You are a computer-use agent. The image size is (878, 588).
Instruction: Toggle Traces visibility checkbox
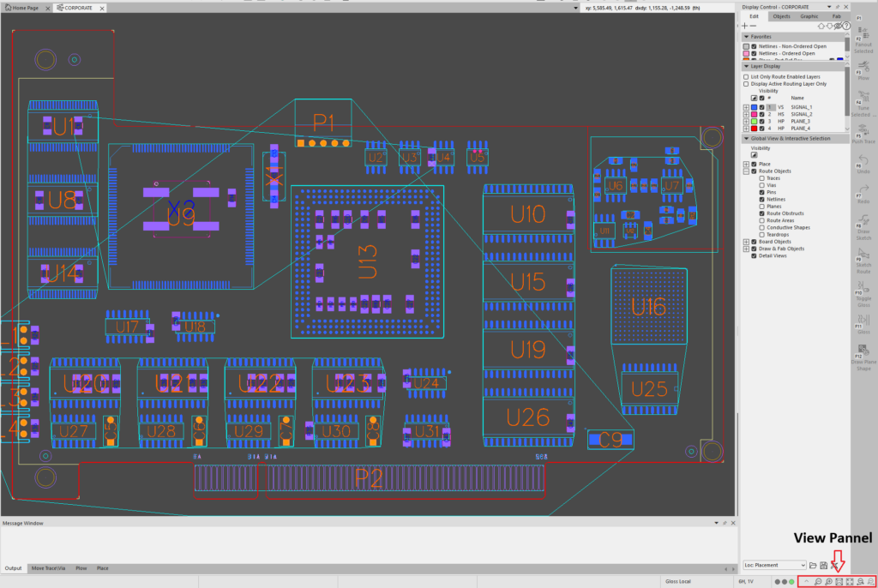[x=761, y=178]
